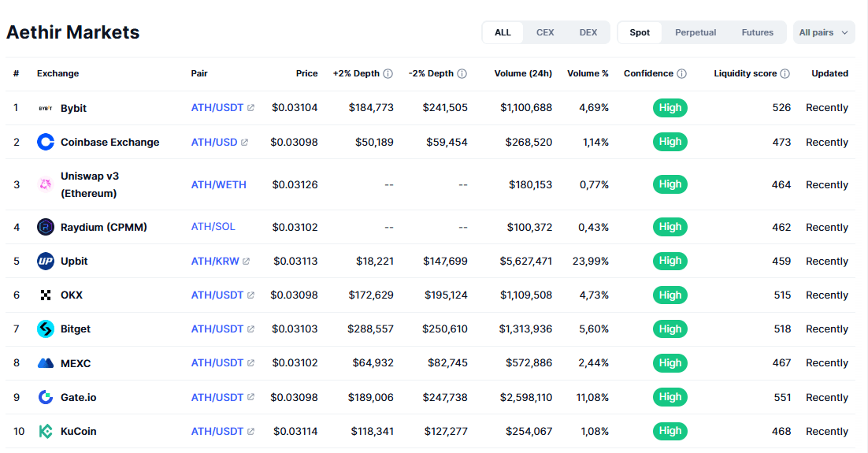Click the Coinbase Exchange logo

coord(46,142)
